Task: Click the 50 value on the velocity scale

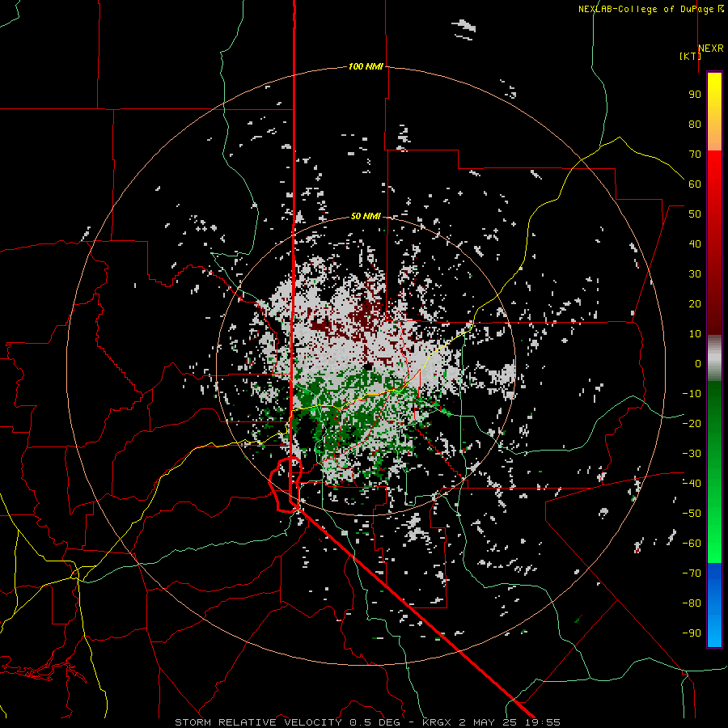Action: click(x=695, y=214)
